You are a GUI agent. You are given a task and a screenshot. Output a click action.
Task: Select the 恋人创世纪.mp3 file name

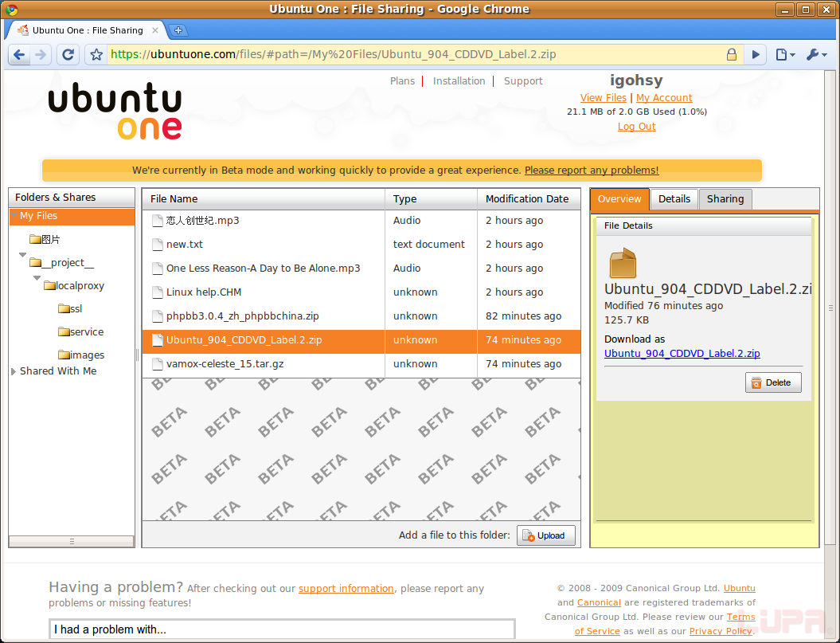(x=202, y=221)
